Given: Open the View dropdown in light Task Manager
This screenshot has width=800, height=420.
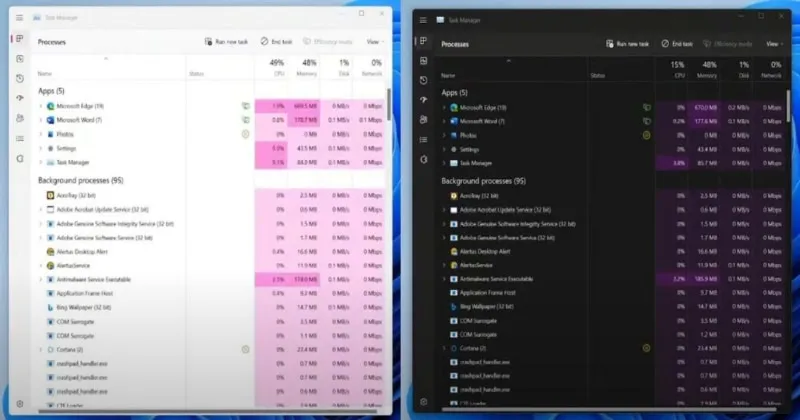Looking at the screenshot, I should click(374, 42).
